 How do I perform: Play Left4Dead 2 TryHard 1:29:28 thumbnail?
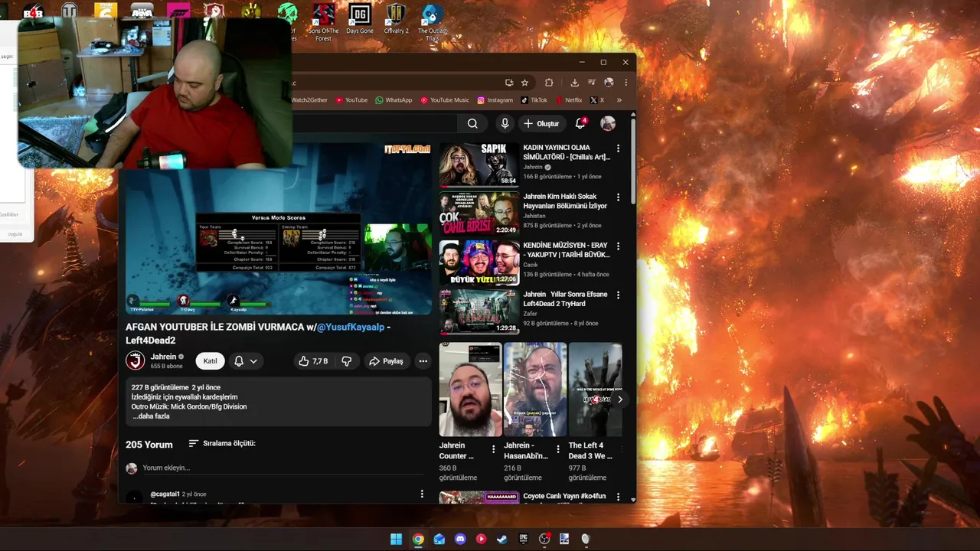(479, 311)
